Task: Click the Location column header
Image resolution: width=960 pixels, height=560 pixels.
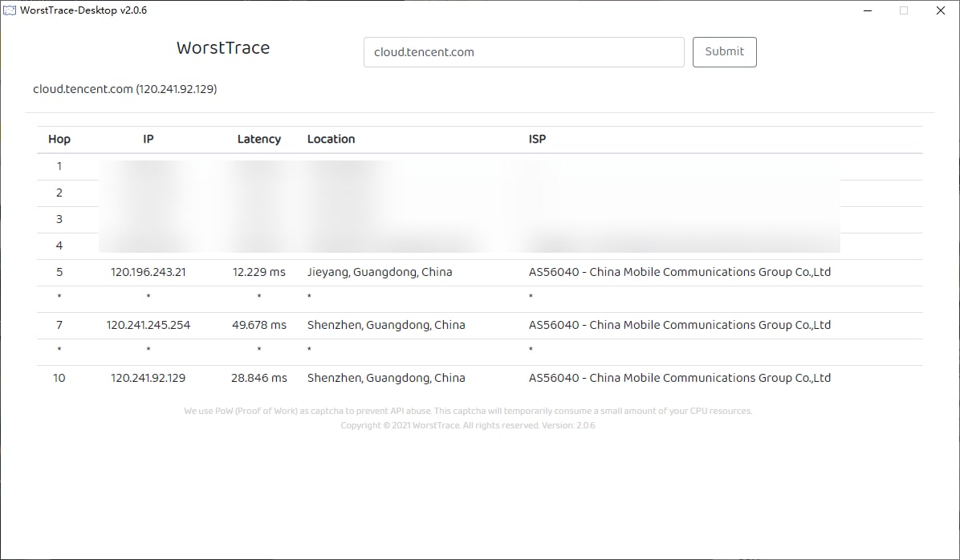Action: [x=332, y=139]
